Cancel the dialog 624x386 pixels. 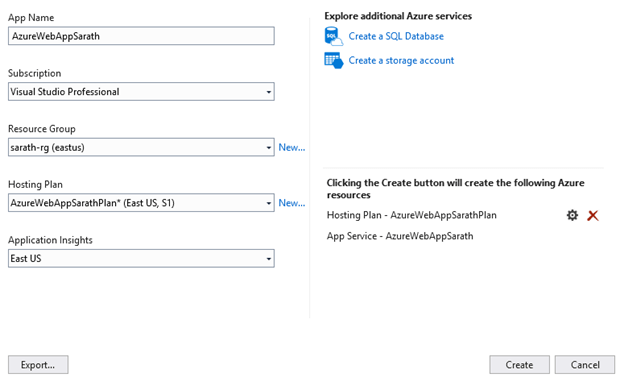pos(585,365)
